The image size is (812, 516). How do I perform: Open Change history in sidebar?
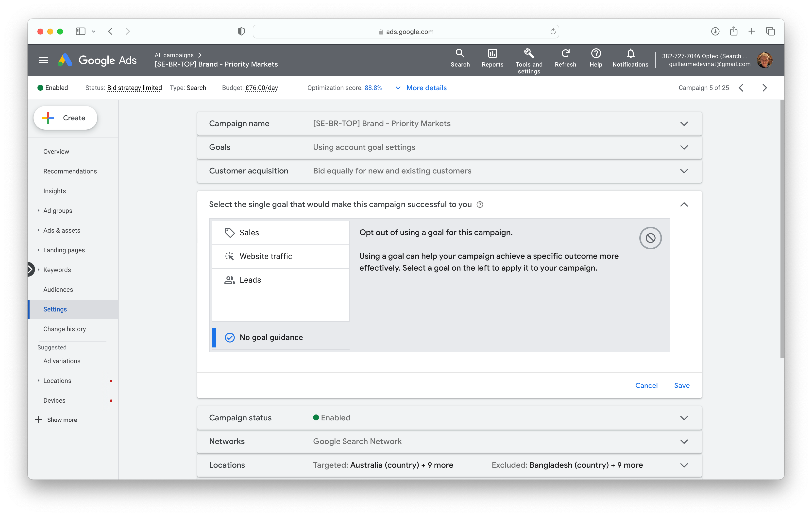[64, 329]
